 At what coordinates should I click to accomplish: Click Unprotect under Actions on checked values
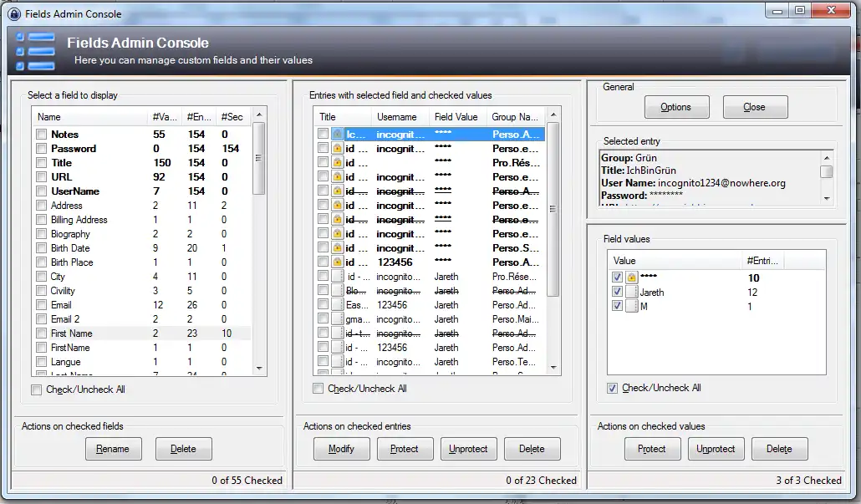(716, 449)
